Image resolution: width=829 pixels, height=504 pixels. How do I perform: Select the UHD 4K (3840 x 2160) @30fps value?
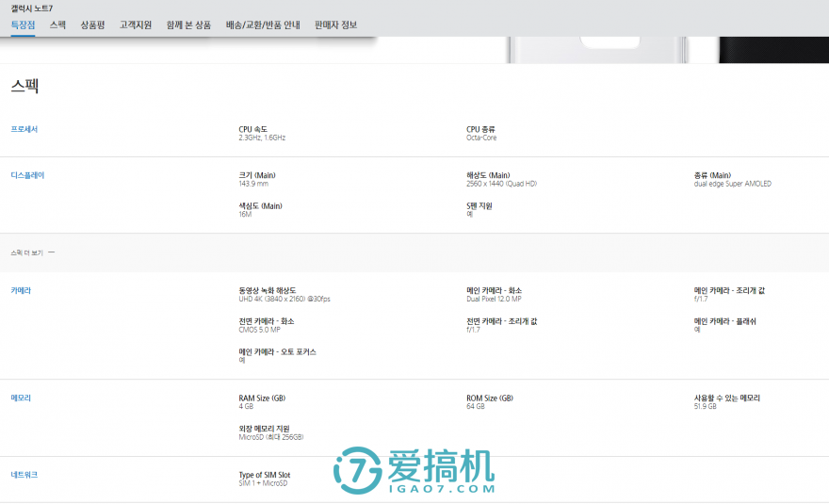coord(284,299)
